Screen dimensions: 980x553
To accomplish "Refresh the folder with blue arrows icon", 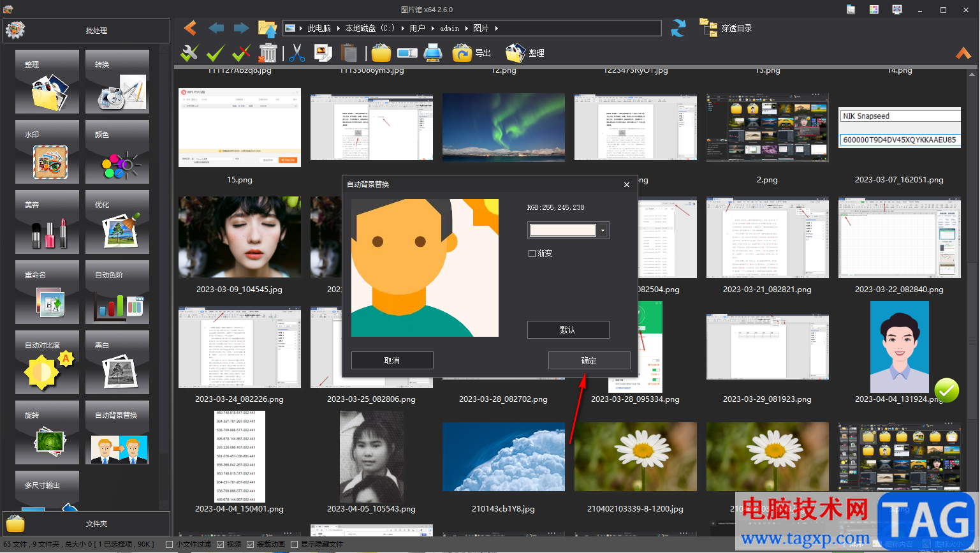I will coord(678,28).
